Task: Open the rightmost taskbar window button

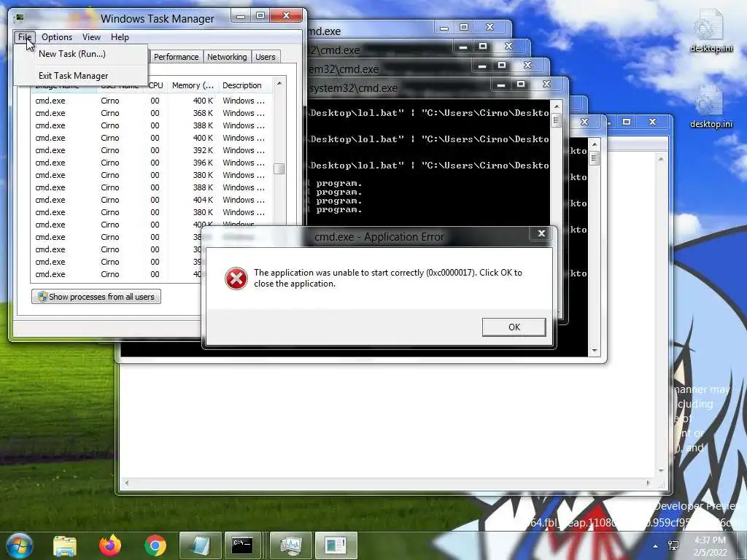Action: (x=336, y=545)
